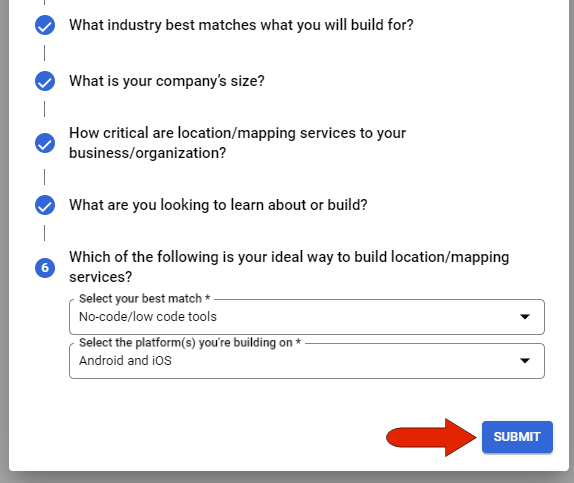Click arrow icon in best match dropdown
Screen dimensions: 574x483
(x=525, y=317)
